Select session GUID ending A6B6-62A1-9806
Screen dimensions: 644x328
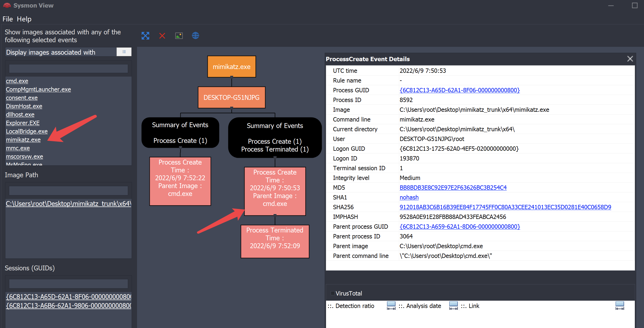click(69, 306)
